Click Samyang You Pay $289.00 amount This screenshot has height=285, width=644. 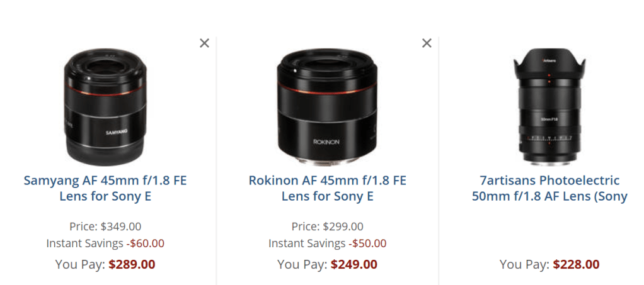coord(132,265)
